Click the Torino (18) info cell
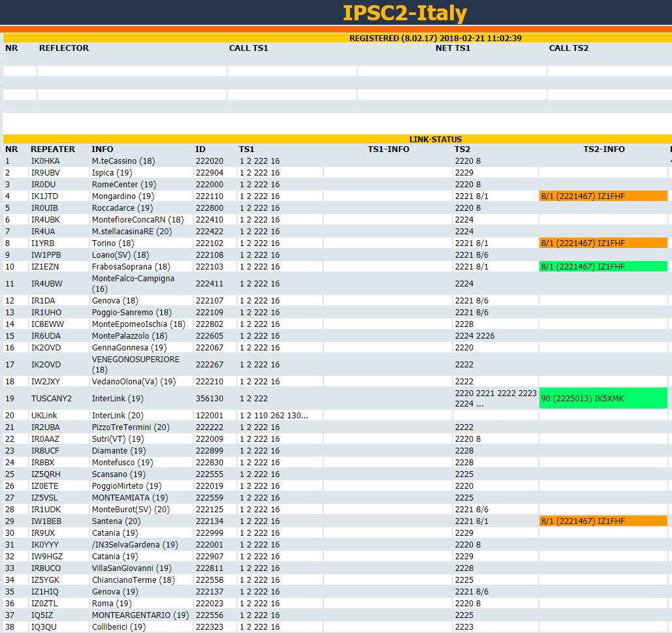The image size is (672, 633). tap(142, 243)
